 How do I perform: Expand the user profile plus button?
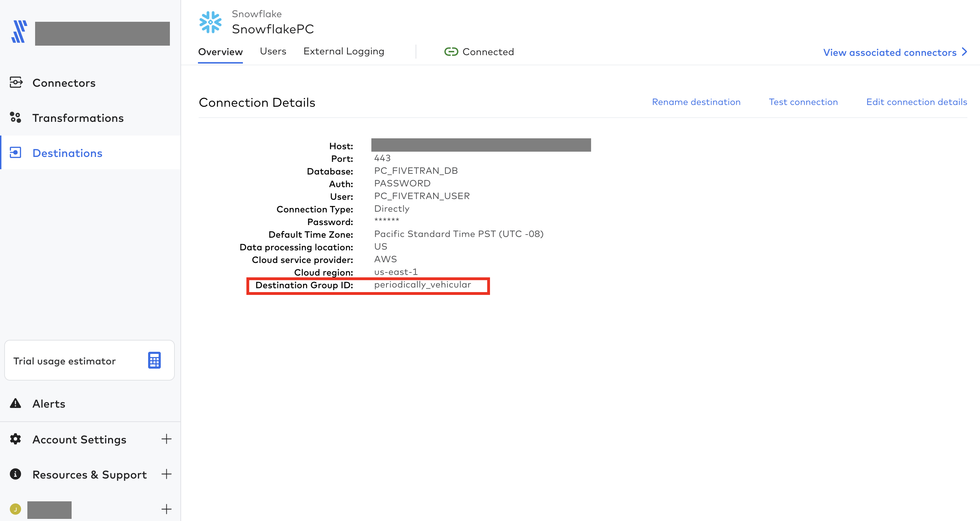[166, 509]
